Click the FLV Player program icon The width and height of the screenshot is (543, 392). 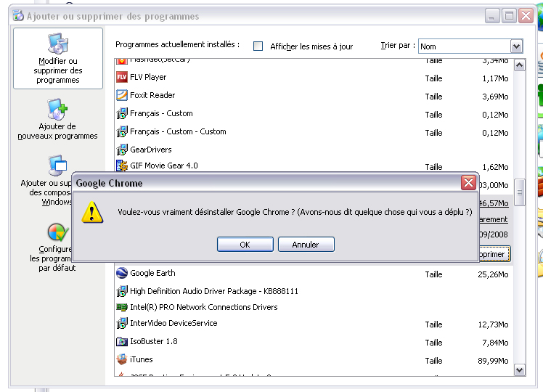(122, 77)
